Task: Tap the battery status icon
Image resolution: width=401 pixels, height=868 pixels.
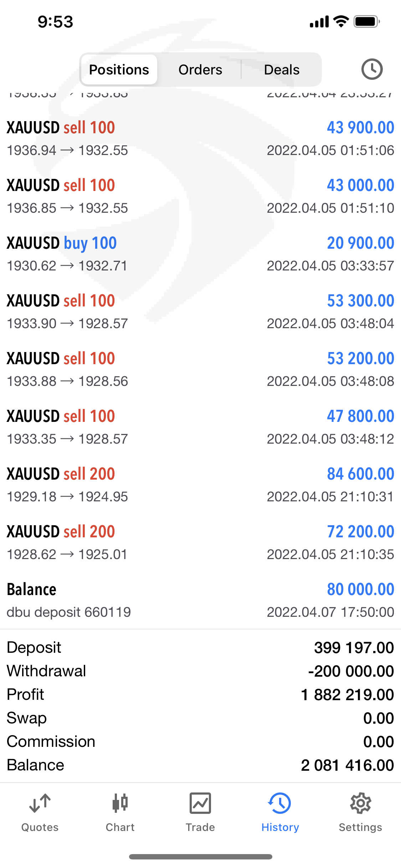Action: point(366,22)
